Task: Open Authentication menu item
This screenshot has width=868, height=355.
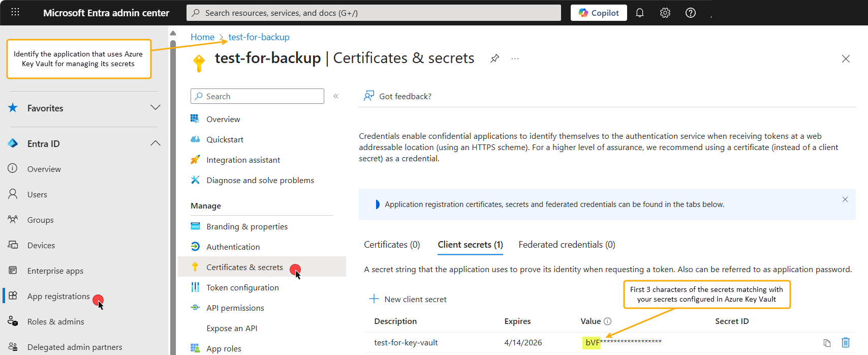Action: (233, 247)
